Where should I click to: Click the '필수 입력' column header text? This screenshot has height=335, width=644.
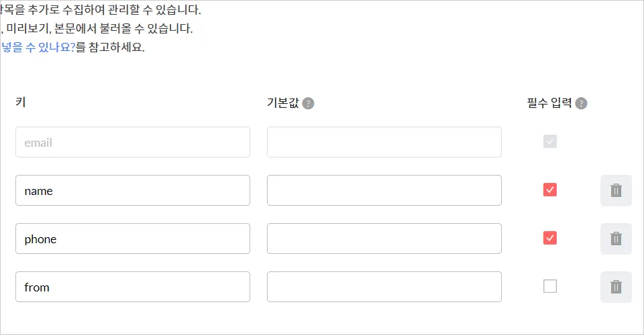pyautogui.click(x=549, y=103)
